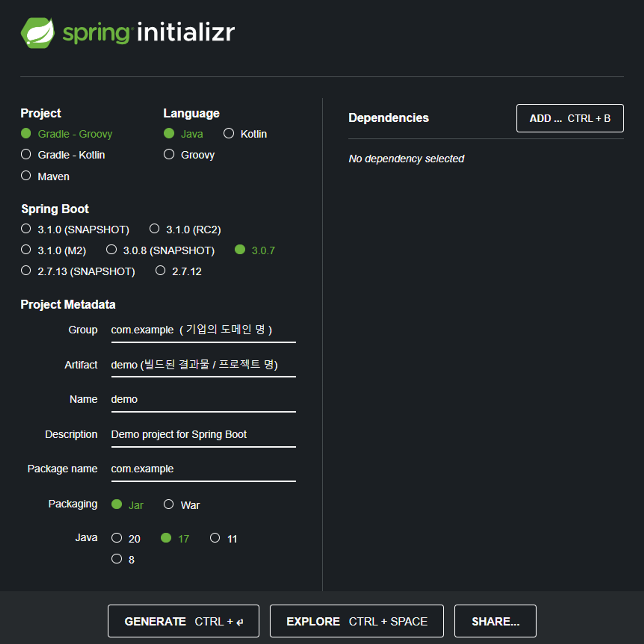
Task: Select Spring Boot 2.7.12 version
Action: (x=160, y=270)
